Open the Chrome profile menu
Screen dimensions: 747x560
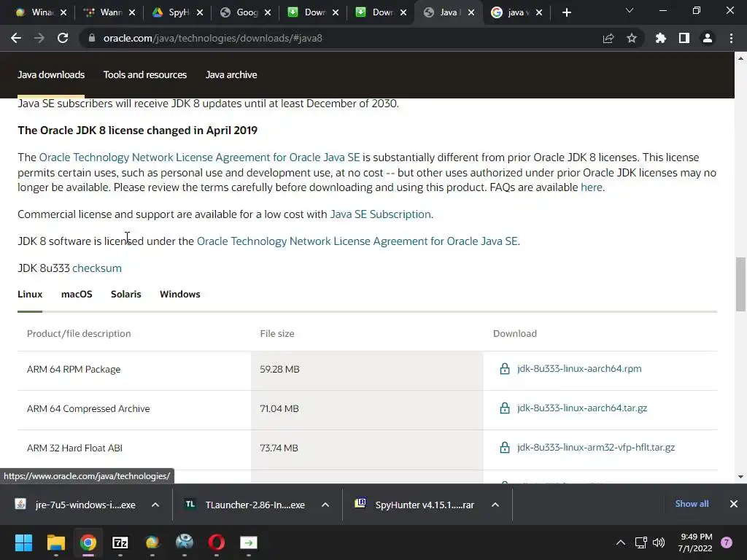tap(708, 38)
